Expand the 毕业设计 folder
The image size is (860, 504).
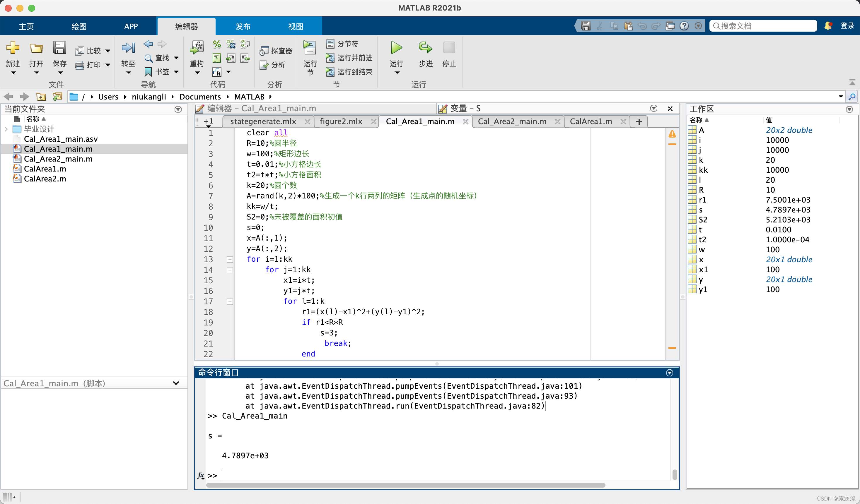pos(6,129)
